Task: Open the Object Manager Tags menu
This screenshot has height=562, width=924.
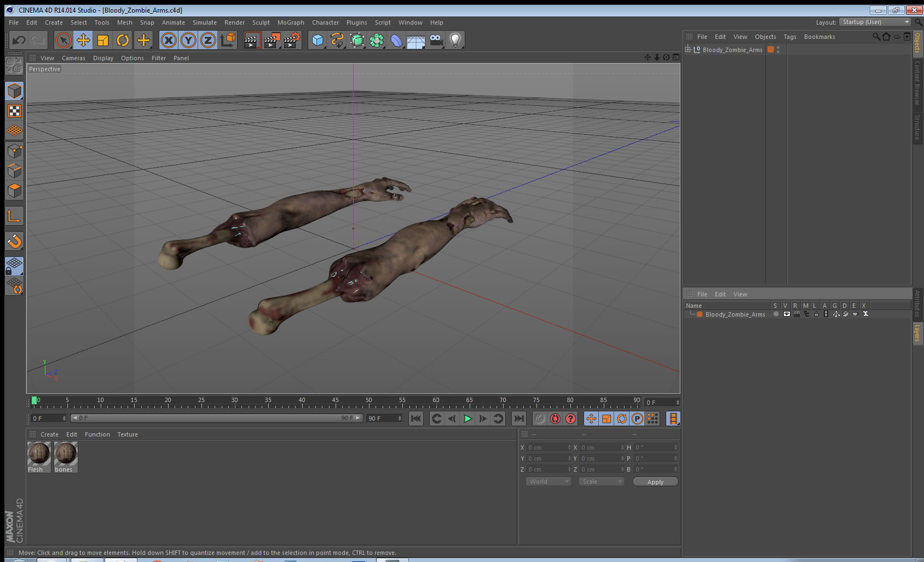Action: point(790,37)
